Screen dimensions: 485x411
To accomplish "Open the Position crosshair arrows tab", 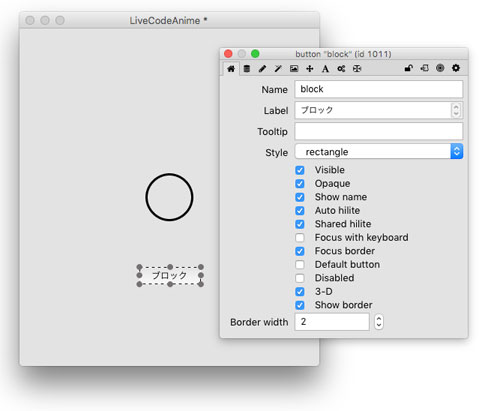I will coord(310,69).
